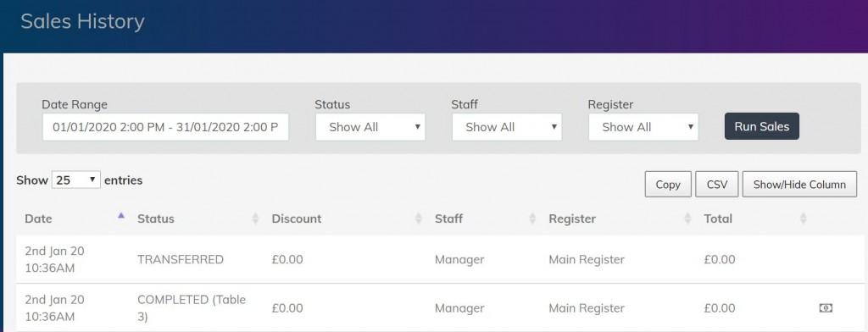Screen dimensions: 868x332
Task: Open the Status filter dropdown
Action: [370, 127]
